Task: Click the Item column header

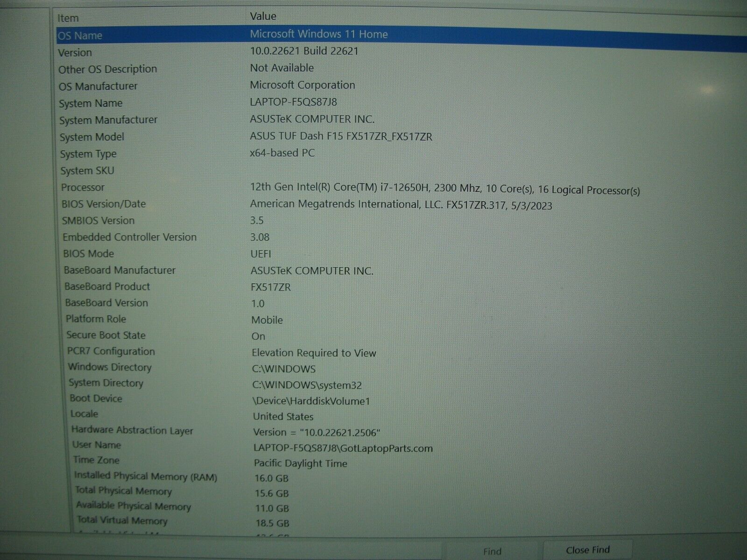Action: pyautogui.click(x=68, y=18)
